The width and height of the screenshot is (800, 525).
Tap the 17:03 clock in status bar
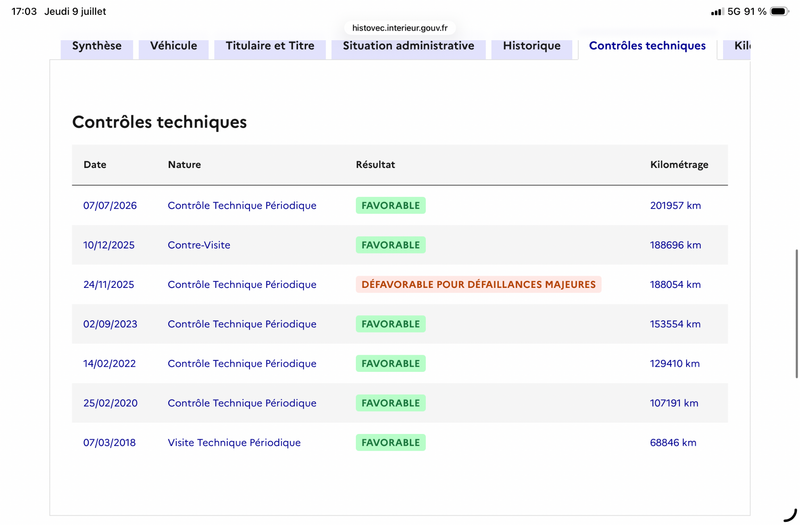click(24, 11)
